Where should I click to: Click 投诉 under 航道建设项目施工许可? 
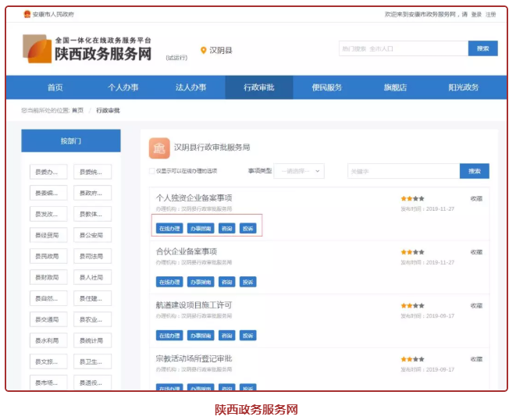coord(247,336)
